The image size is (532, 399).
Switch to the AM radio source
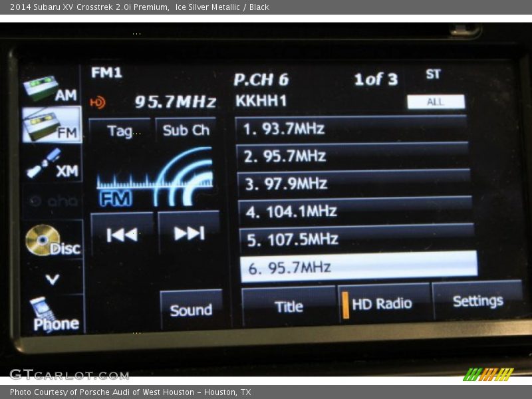coord(51,88)
